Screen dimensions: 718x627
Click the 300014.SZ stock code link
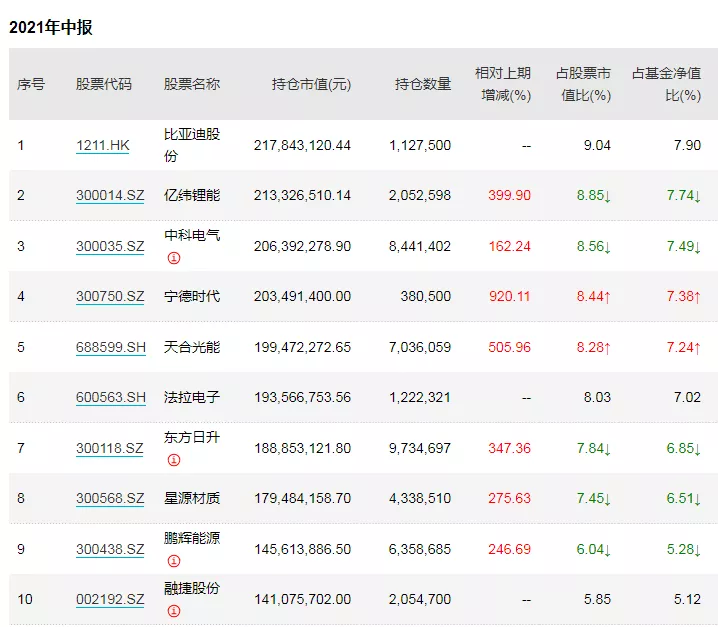pos(110,196)
